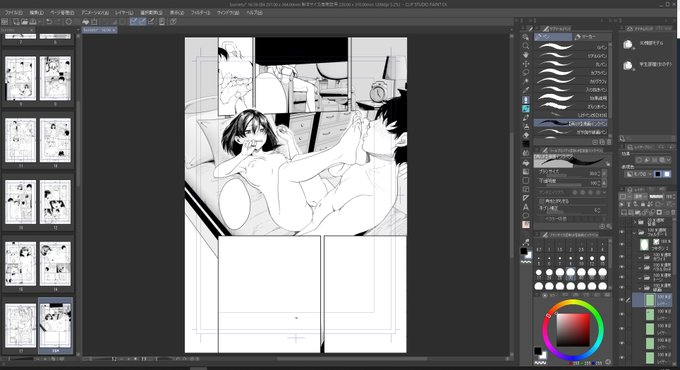The image size is (680, 370).
Task: Select the cyan Pencil tool icon
Action: (x=526, y=109)
